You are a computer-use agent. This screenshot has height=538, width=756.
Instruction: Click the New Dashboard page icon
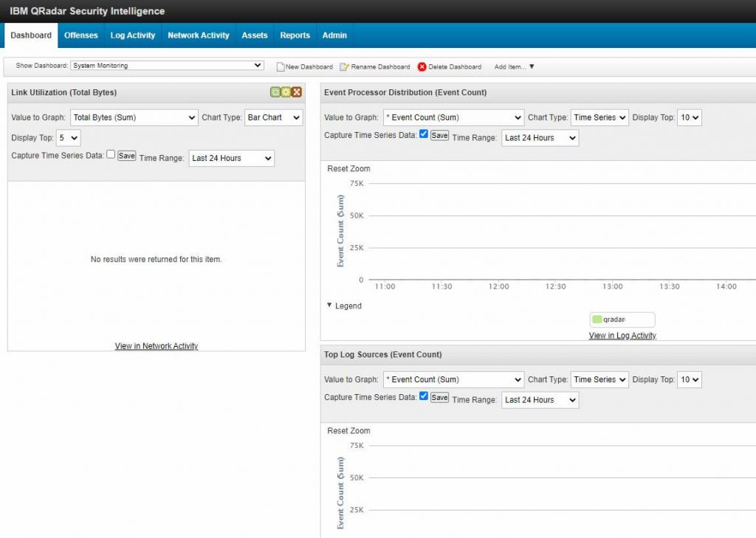[x=280, y=66]
